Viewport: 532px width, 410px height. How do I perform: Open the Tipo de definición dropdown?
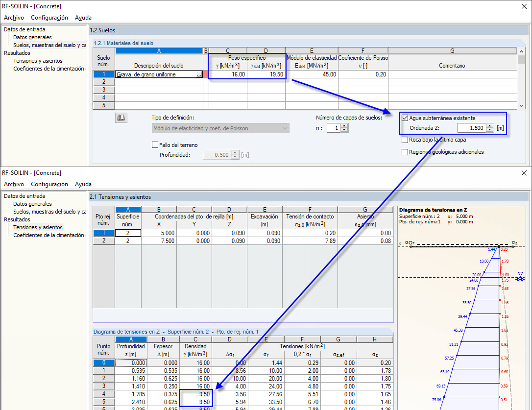click(x=220, y=128)
